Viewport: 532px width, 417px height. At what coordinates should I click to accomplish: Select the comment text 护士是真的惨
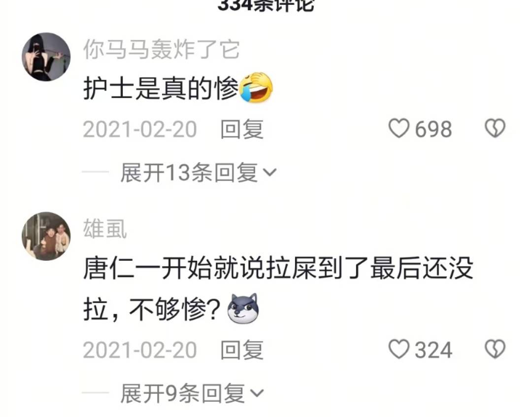click(161, 88)
